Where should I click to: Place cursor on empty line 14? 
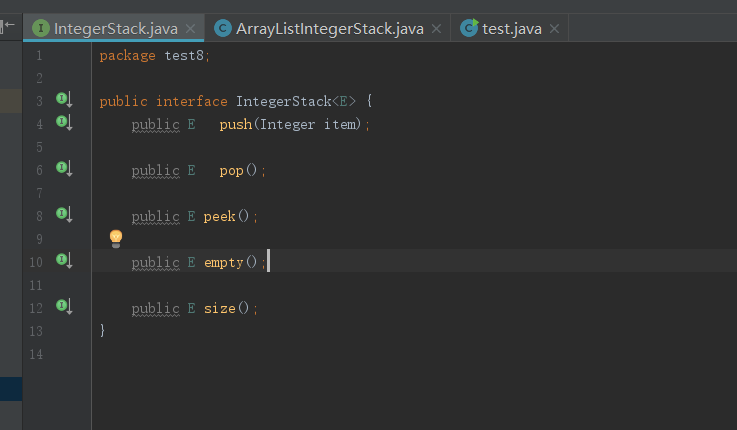coord(414,354)
